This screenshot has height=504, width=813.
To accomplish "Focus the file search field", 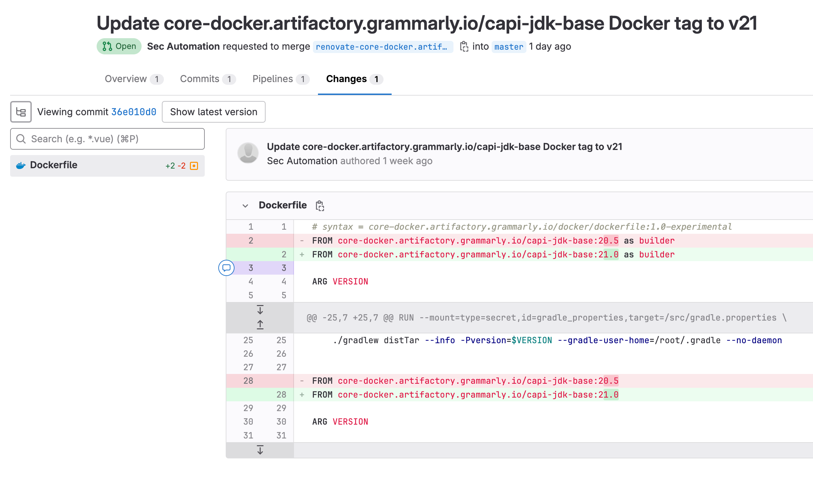I will [x=107, y=139].
